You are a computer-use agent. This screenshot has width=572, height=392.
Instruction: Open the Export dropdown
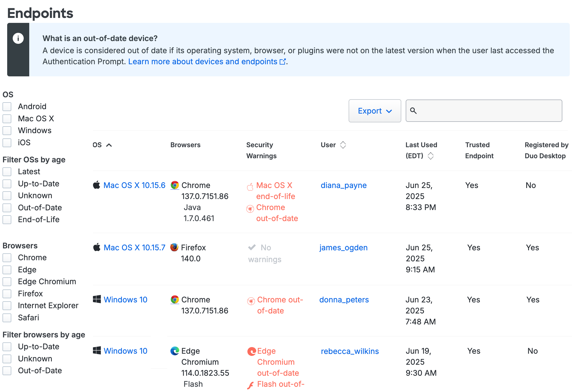pos(375,111)
